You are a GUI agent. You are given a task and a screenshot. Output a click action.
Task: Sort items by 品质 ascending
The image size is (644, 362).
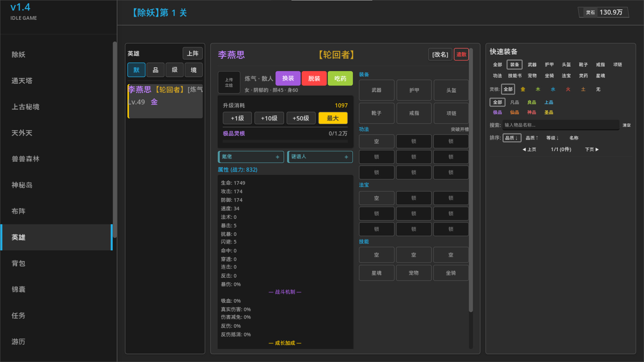point(532,138)
